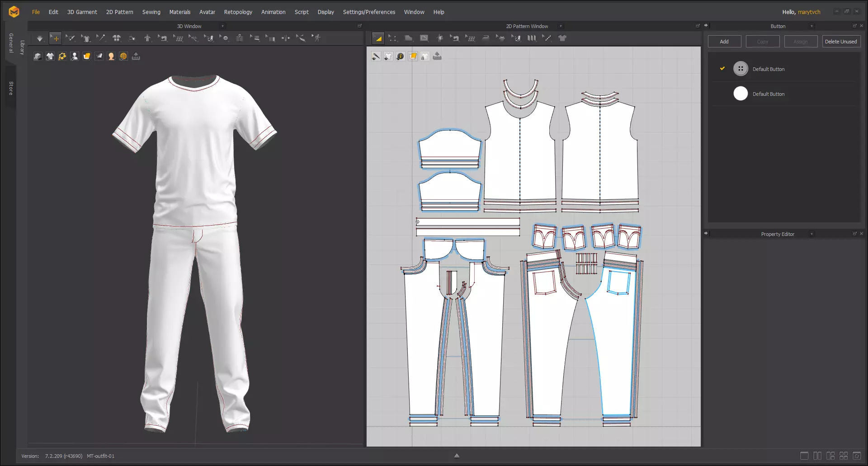
Task: Toggle avatar display icon in 3D window
Action: pos(75,56)
